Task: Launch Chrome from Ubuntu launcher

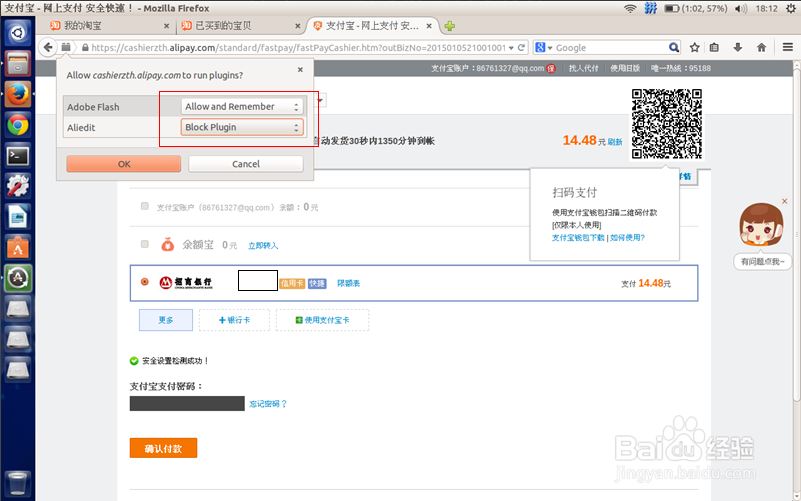Action: (x=17, y=125)
